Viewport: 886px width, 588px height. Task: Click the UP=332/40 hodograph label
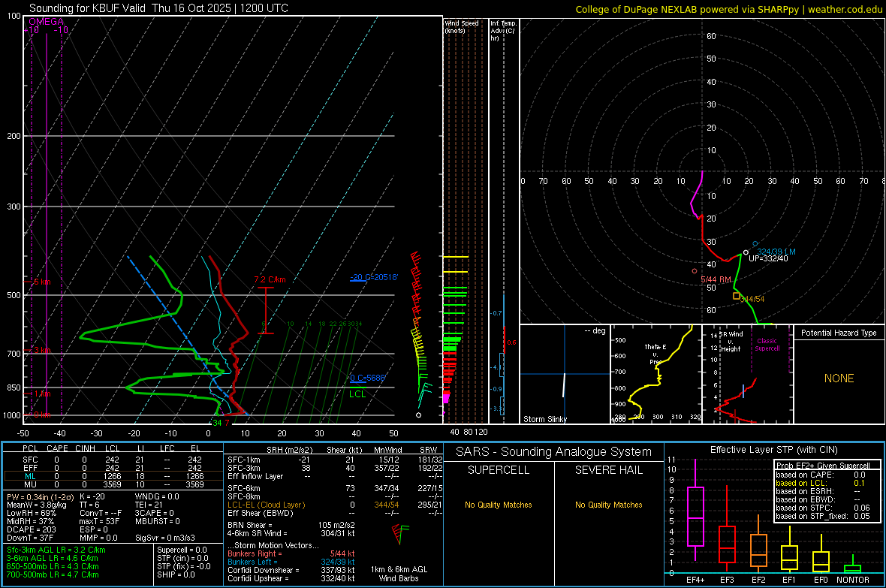coord(768,258)
